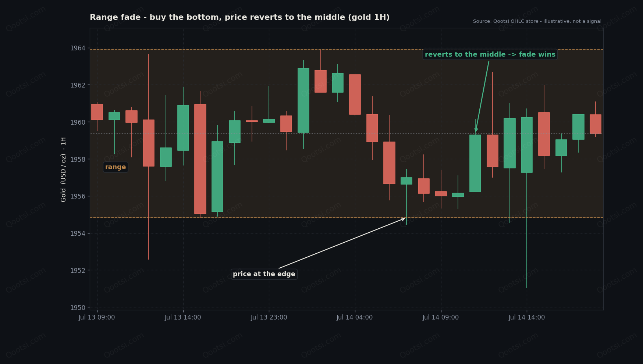Click the 'range' label box
Image resolution: width=643 pixels, height=364 pixels.
[x=116, y=167]
